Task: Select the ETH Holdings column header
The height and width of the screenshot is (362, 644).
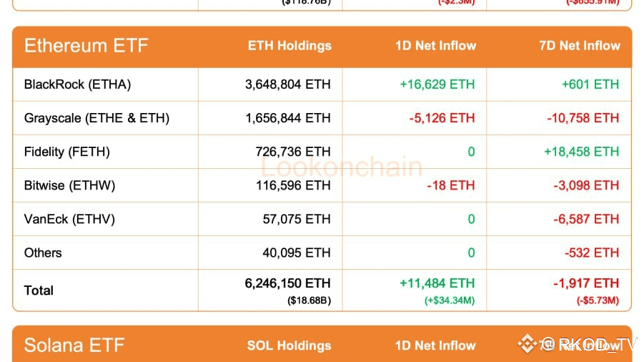Action: pos(289,46)
